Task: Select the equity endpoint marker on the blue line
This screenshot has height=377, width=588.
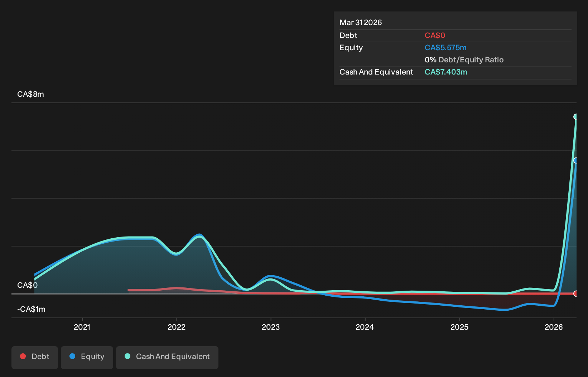Action: (576, 161)
